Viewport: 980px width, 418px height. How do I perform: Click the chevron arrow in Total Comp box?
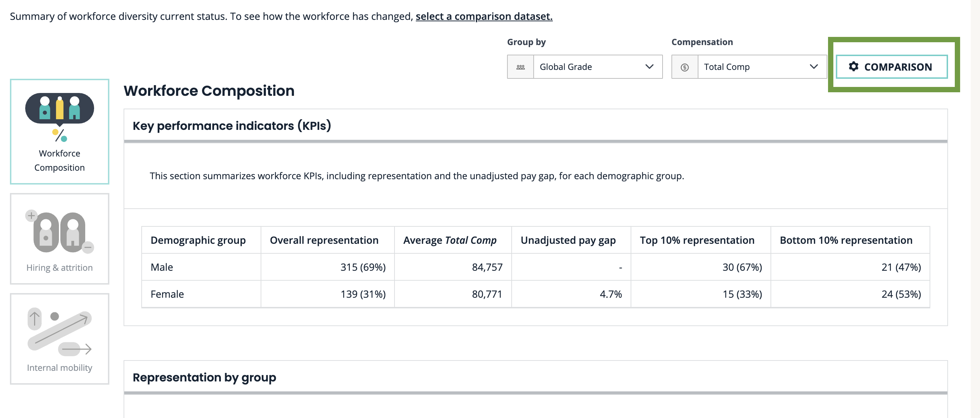point(813,67)
